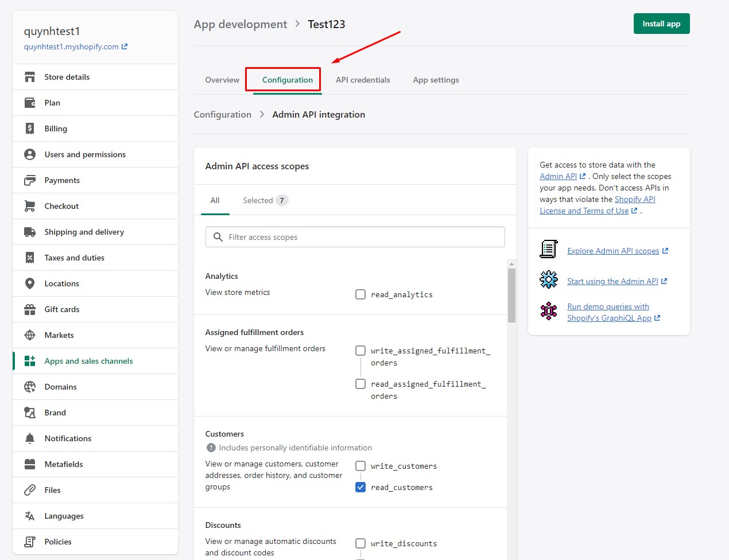
Task: Click the Admin API access scopes heading
Action: [257, 166]
